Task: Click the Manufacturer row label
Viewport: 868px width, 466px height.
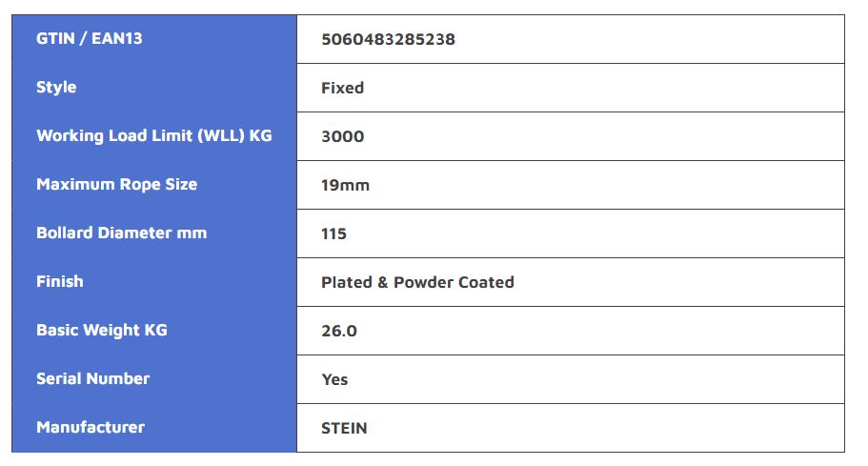Action: click(91, 428)
